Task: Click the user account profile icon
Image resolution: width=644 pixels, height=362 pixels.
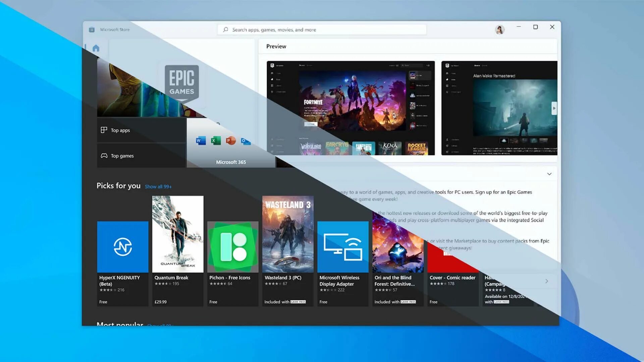Action: 499,29
